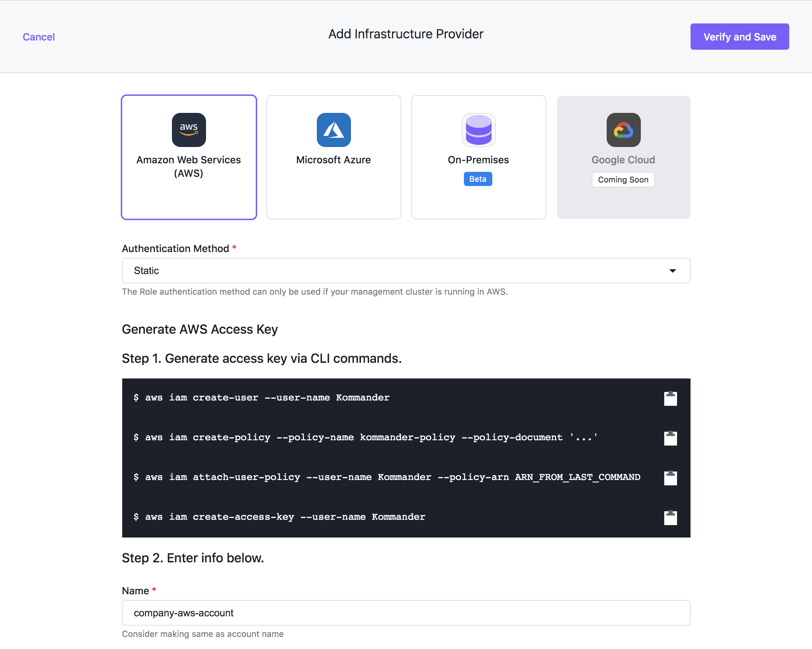Click the Microsoft Azure logo icon
This screenshot has width=812, height=649.
334,130
